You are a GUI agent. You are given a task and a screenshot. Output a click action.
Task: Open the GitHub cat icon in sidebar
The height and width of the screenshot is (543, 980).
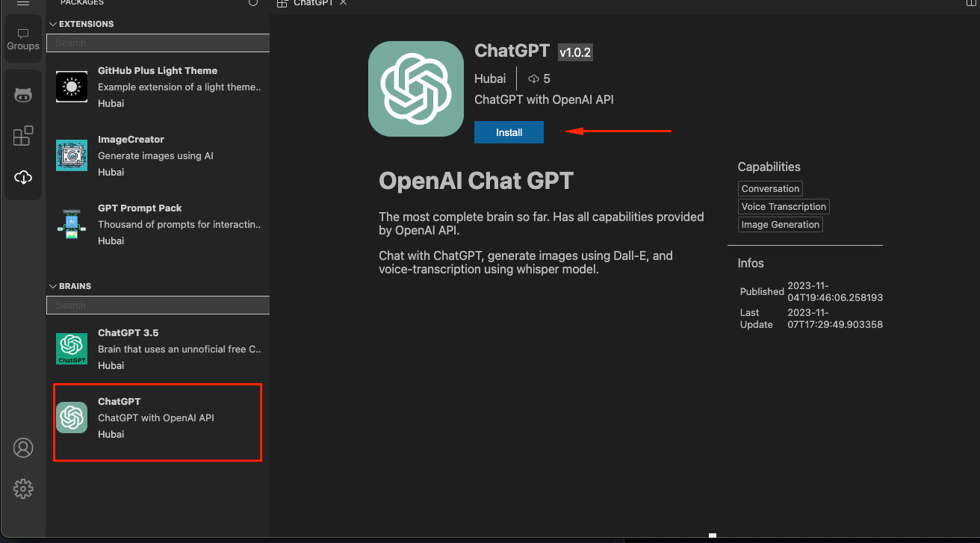point(23,95)
